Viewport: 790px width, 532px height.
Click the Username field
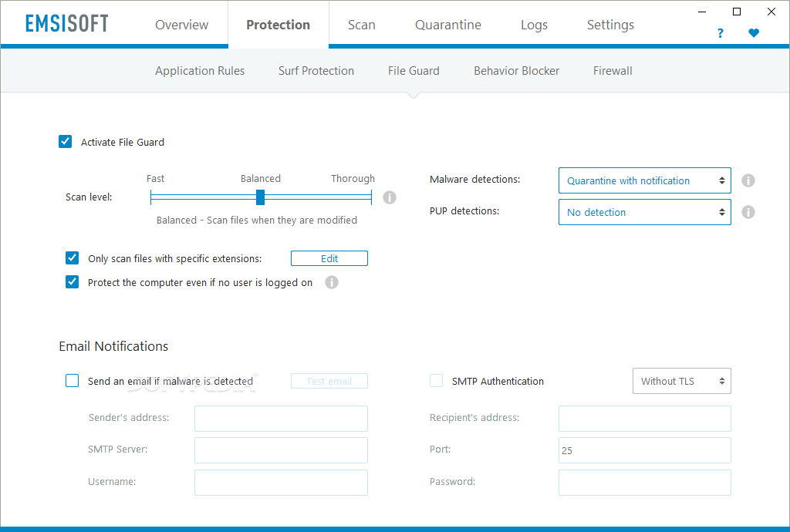coord(281,482)
